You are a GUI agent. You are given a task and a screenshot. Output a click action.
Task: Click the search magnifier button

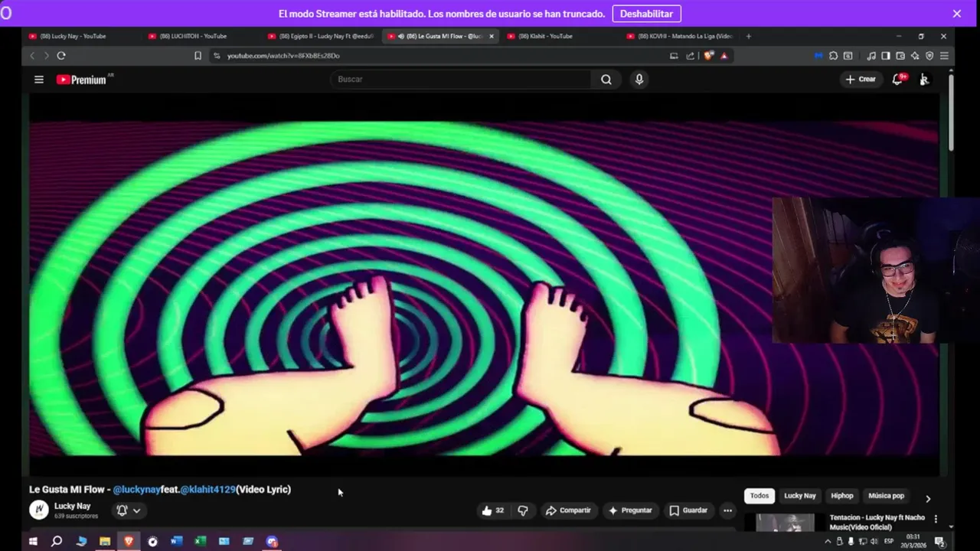pos(606,79)
